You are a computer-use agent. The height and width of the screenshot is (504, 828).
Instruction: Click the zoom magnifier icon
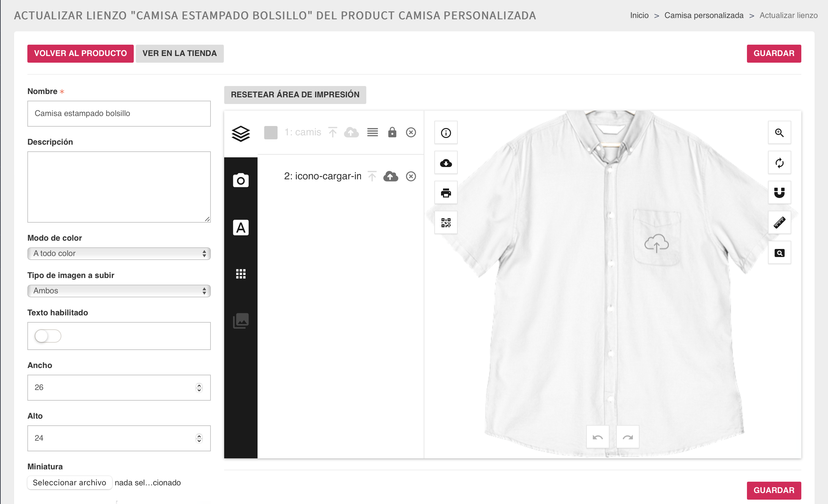tap(779, 133)
